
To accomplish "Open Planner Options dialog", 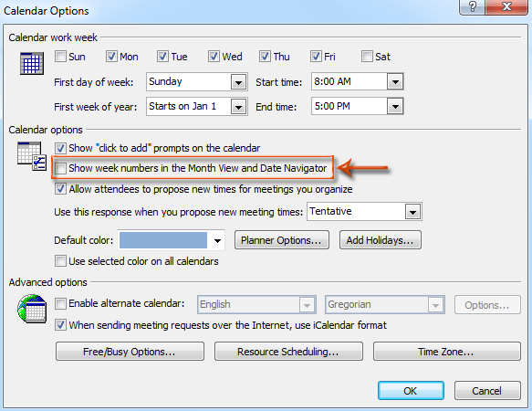I will pos(282,240).
